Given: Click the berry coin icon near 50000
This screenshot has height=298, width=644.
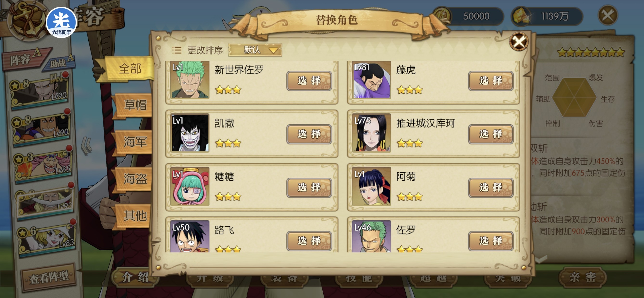Looking at the screenshot, I should [442, 16].
